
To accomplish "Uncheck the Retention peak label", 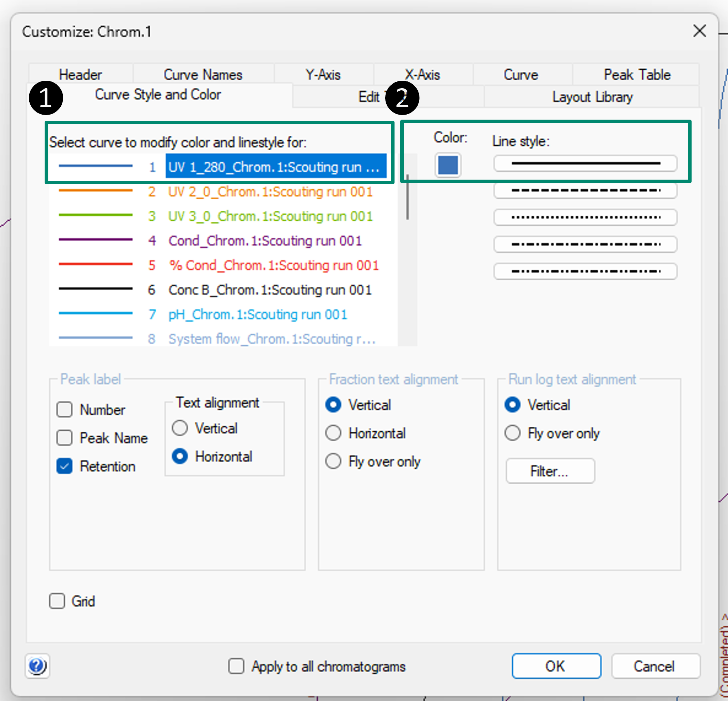I will pyautogui.click(x=65, y=466).
